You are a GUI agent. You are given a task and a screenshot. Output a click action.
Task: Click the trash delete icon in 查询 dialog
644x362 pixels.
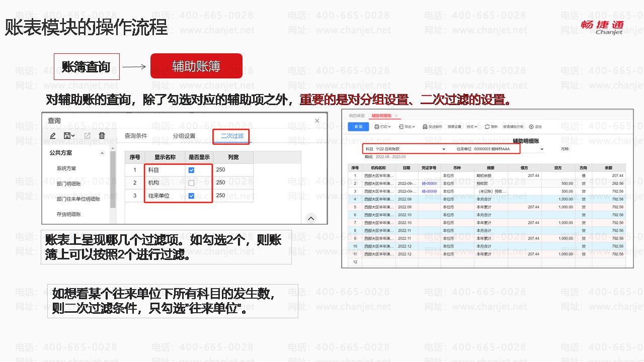click(102, 136)
